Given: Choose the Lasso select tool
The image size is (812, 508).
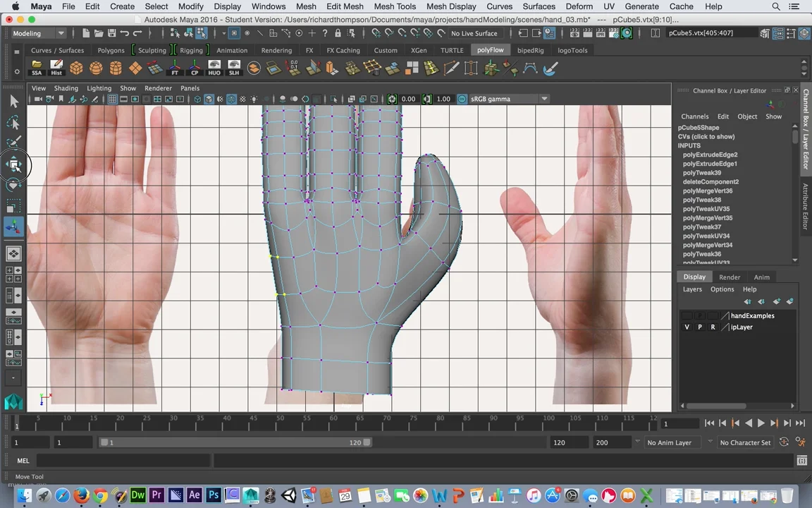Looking at the screenshot, I should pyautogui.click(x=14, y=123).
